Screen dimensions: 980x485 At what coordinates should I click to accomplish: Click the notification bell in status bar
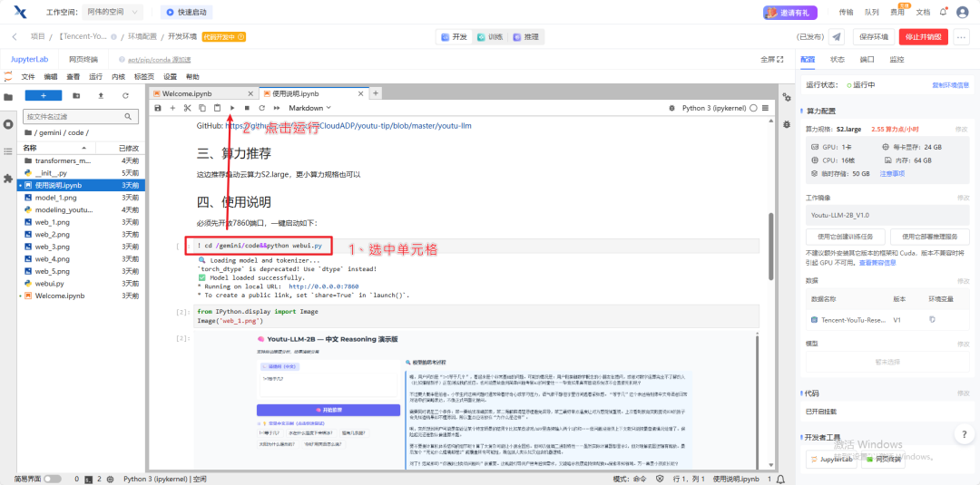(780, 479)
